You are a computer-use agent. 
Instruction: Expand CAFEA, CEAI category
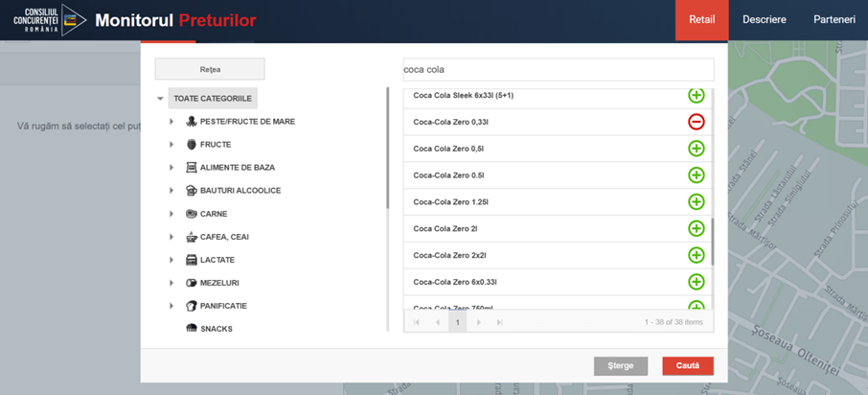(171, 237)
